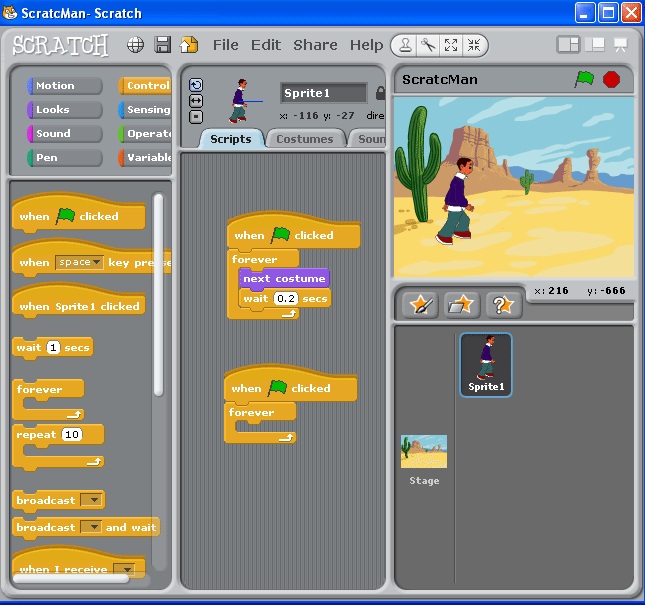Click the globe language icon
Image resolution: width=645 pixels, height=610 pixels.
coord(135,45)
